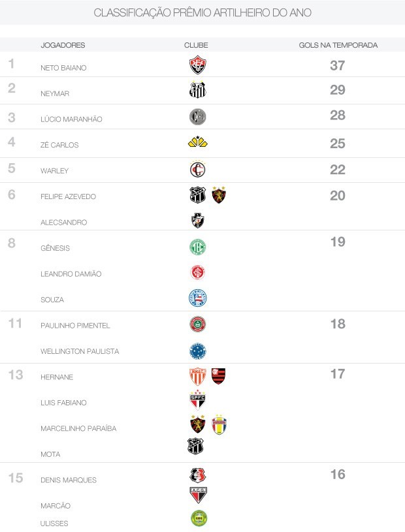Click the green crest beside Gênesis
This screenshot has width=405, height=532.
coord(197,247)
